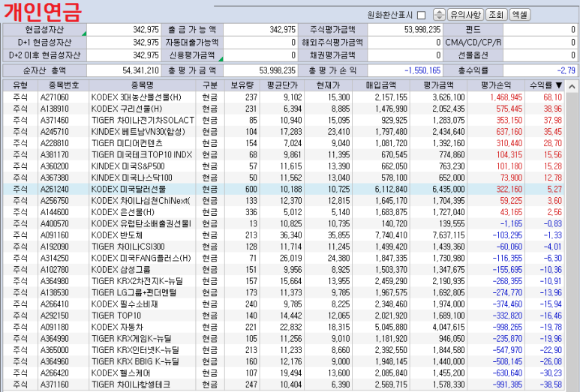Select TIGER 미국테크TOP10 INDX row
580x392 pixels.
point(284,154)
